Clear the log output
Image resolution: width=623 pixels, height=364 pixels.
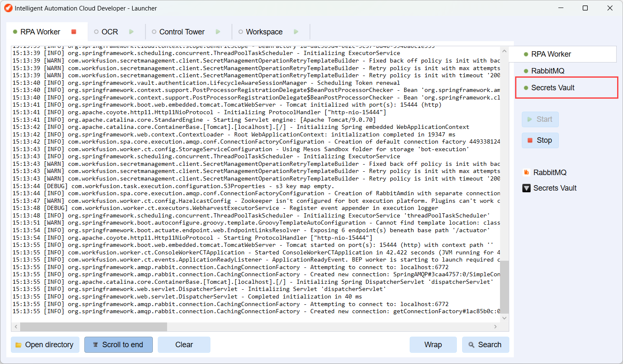pyautogui.click(x=184, y=345)
